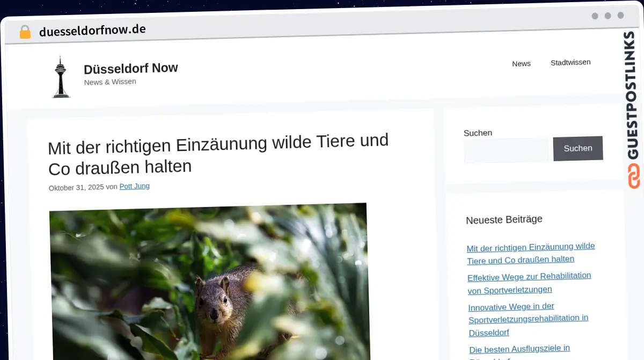This screenshot has width=644, height=360.
Task: Click the orange GUESTPOSTLINKS chain icon
Action: [634, 176]
